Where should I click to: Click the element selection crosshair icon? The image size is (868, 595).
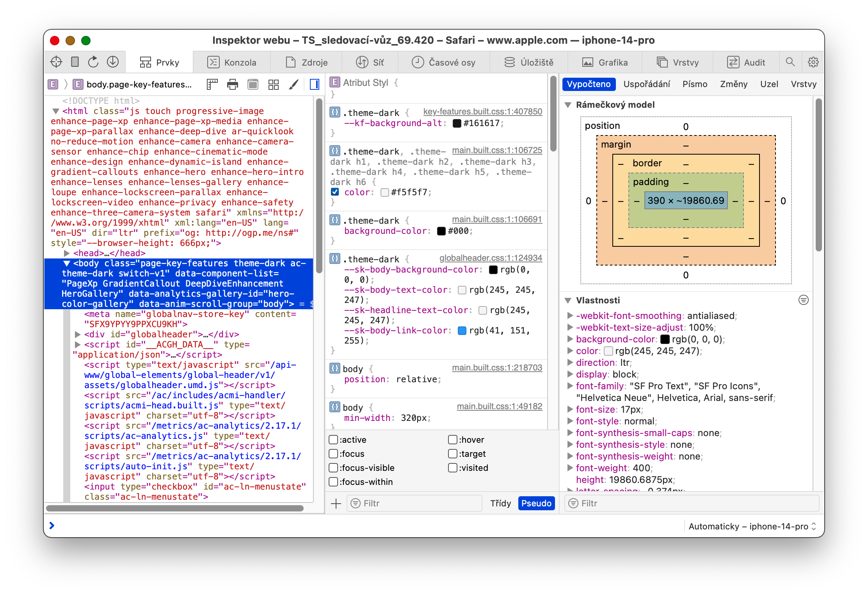(x=56, y=62)
